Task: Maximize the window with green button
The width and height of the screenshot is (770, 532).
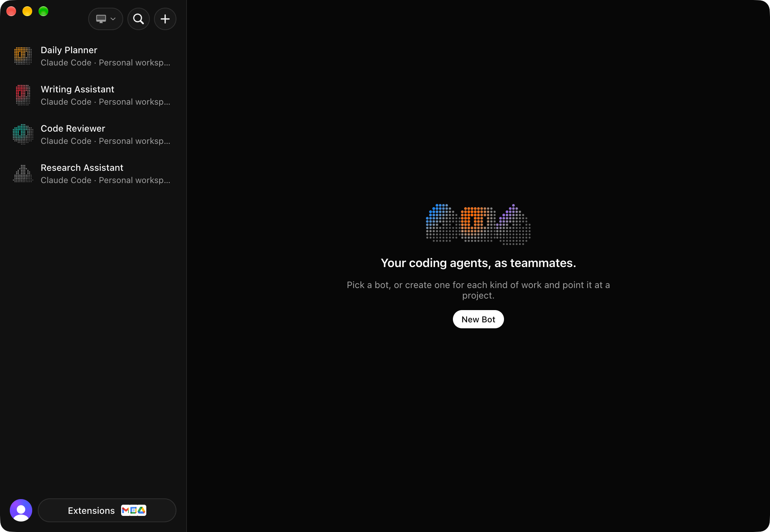Action: 43,11
